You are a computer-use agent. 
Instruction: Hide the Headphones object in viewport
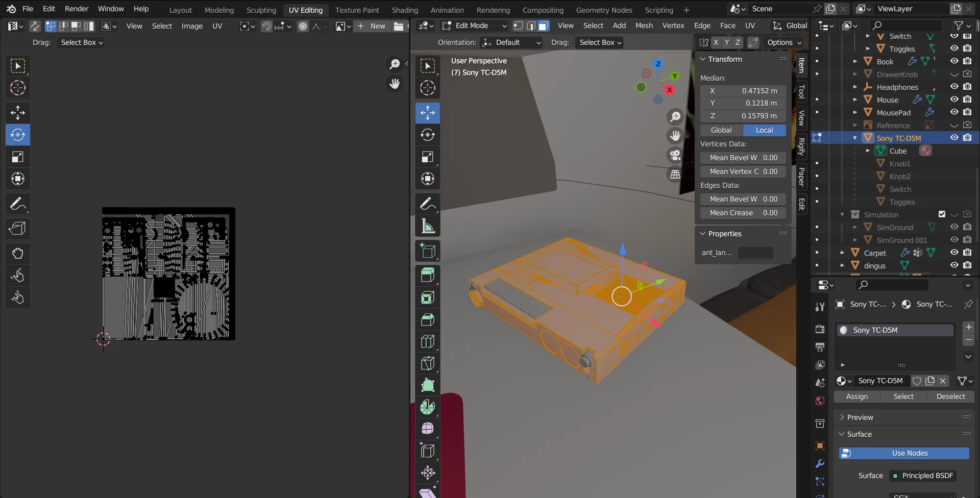(x=954, y=87)
